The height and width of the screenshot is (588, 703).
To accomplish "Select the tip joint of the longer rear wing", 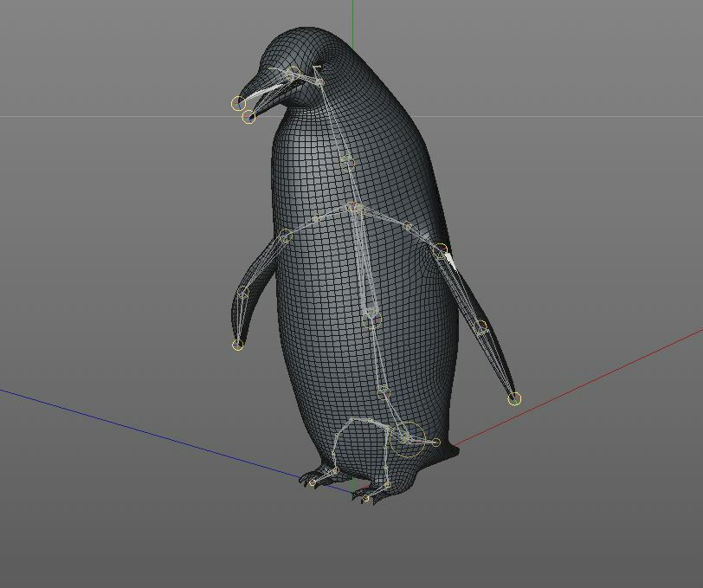I will tap(515, 398).
